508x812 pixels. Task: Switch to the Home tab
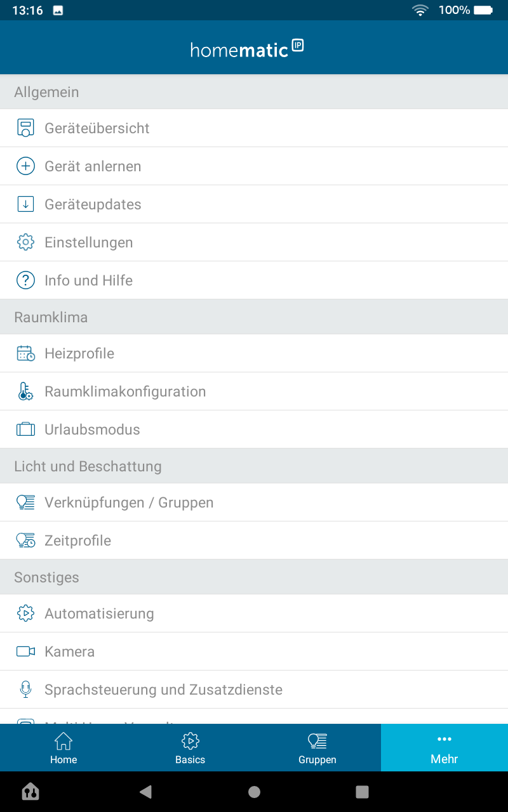(x=63, y=748)
